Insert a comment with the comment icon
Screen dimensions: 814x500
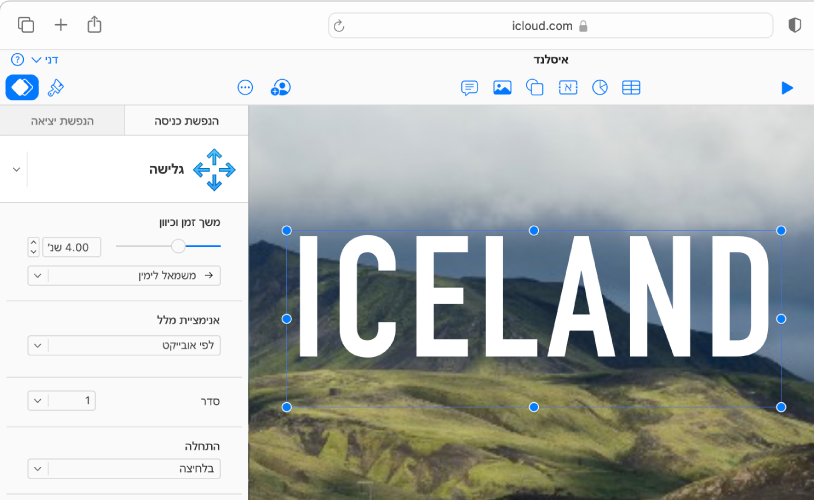point(469,88)
